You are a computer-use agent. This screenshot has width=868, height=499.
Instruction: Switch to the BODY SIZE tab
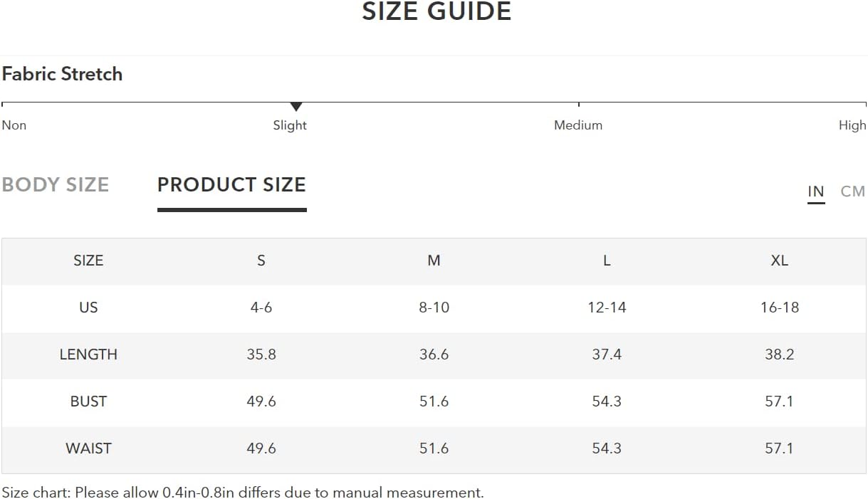56,184
